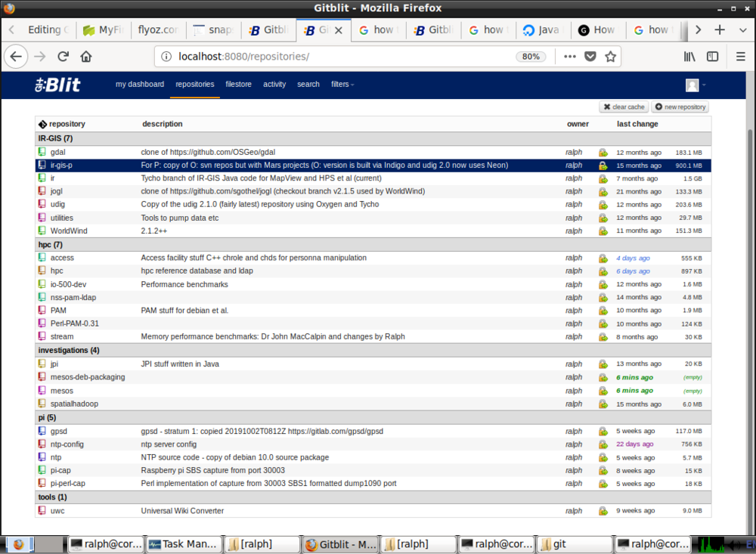This screenshot has width=756, height=554.
Task: Go to the browser home page icon
Action: 86,57
